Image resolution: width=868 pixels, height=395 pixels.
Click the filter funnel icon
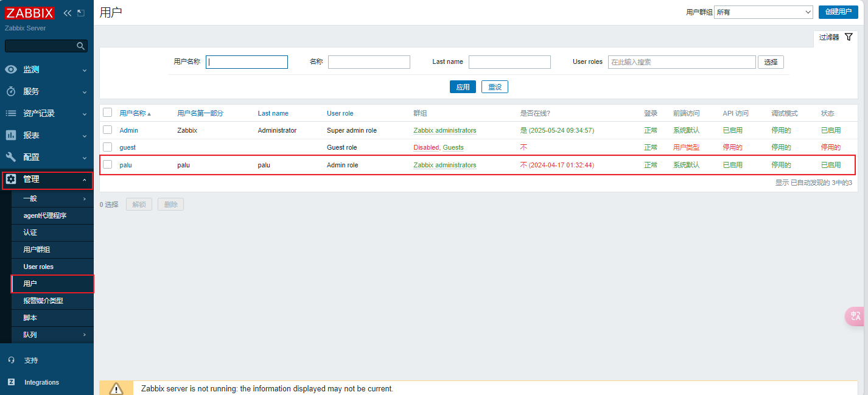pyautogui.click(x=849, y=37)
